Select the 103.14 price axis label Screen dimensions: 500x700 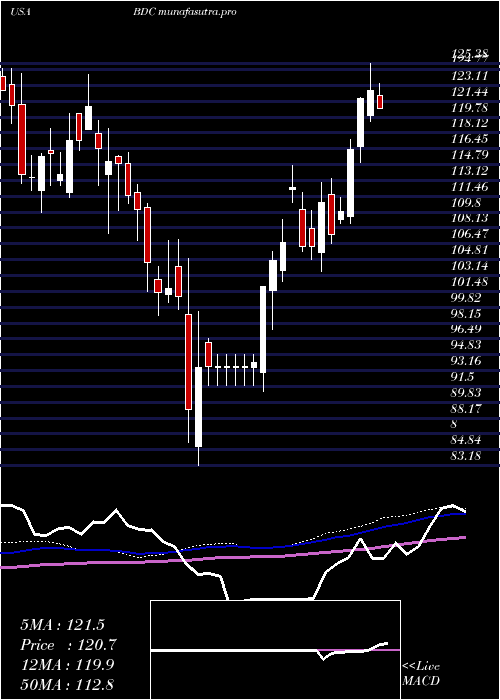tap(469, 267)
